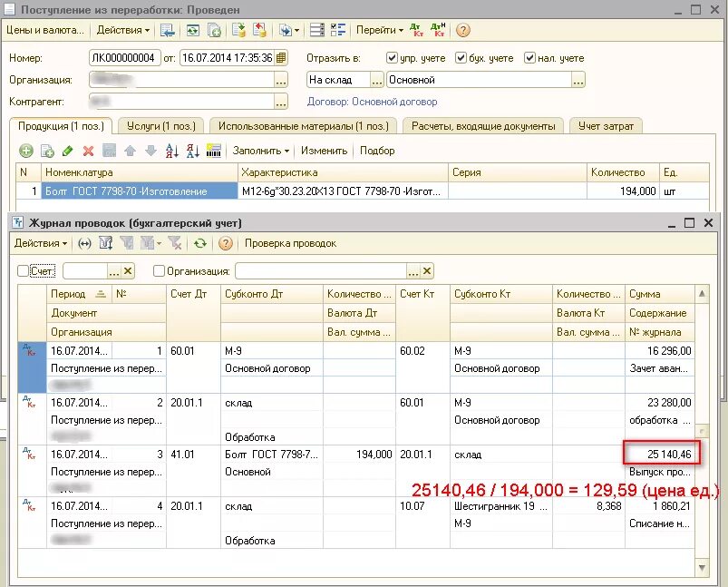Add a new row with green plus icon
The height and width of the screenshot is (587, 728).
coord(26,151)
